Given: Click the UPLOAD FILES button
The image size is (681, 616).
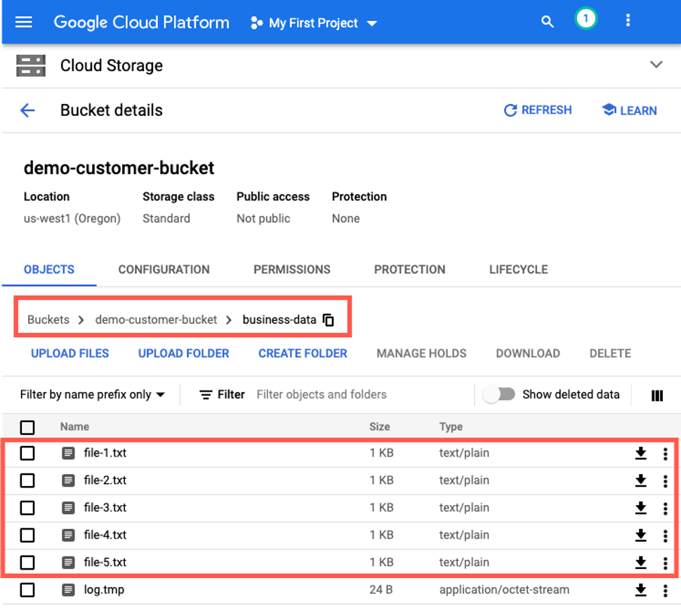Looking at the screenshot, I should 70,353.
